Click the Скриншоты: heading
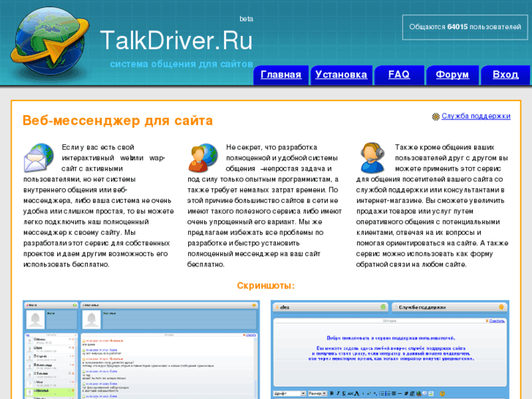 [266, 286]
